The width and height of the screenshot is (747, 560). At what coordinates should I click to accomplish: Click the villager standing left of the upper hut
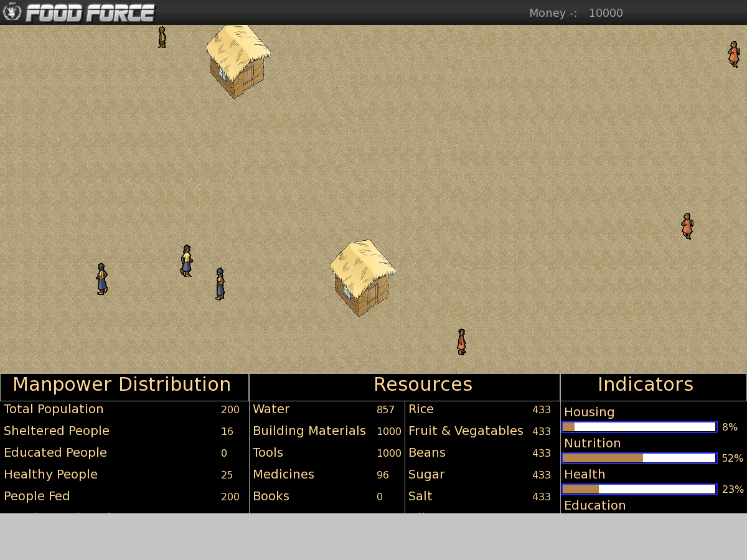pos(162,37)
